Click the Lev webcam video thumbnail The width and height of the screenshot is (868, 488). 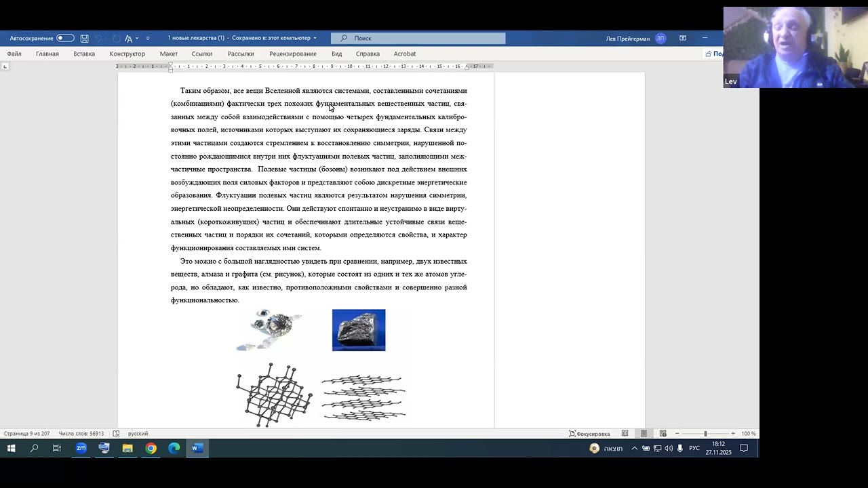[795, 47]
